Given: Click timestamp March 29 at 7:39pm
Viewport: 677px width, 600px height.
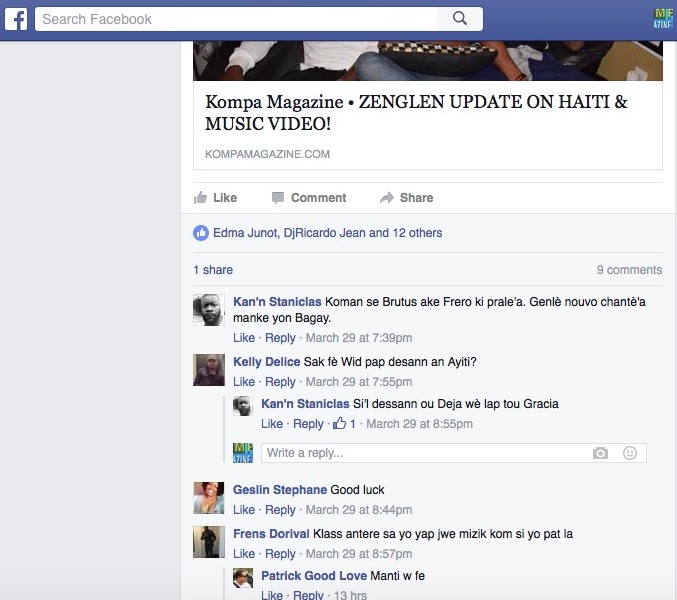Looking at the screenshot, I should [x=359, y=338].
